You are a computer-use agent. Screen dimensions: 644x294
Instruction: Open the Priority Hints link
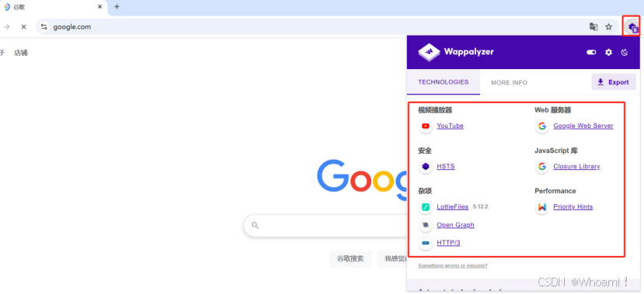coord(573,206)
